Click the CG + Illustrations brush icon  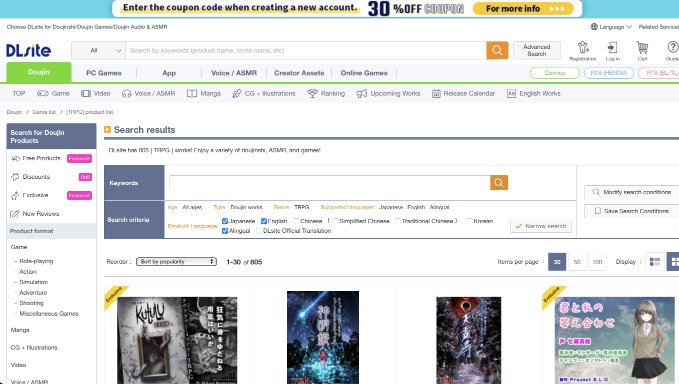click(x=237, y=94)
